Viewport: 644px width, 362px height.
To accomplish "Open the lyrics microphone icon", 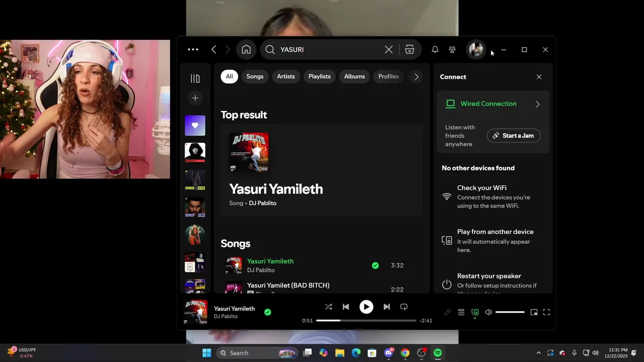I will 447,312.
